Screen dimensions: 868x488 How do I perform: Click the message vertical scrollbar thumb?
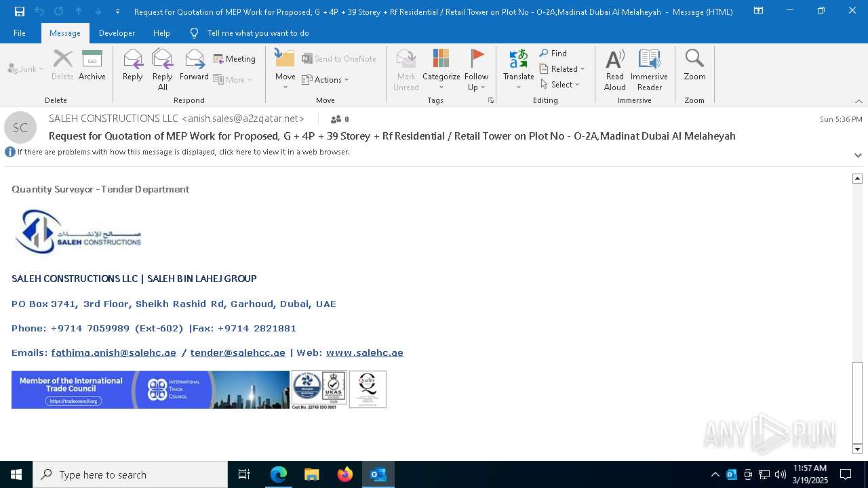tap(857, 402)
